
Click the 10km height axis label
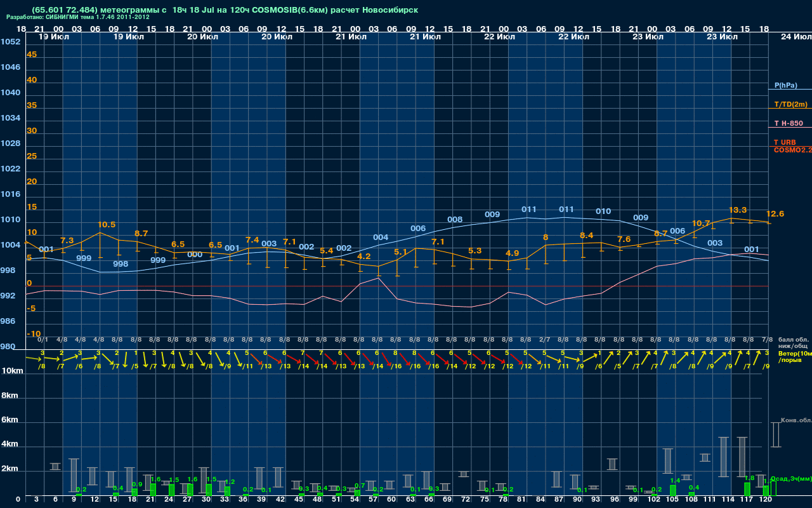pos(13,370)
